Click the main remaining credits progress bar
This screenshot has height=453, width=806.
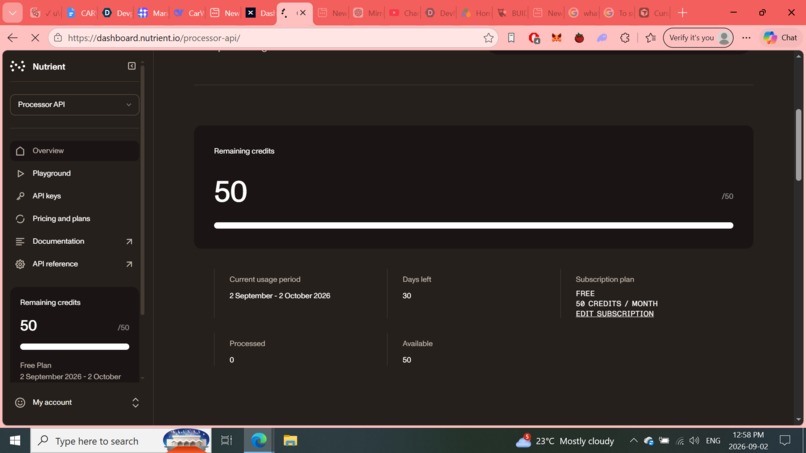[x=473, y=225]
